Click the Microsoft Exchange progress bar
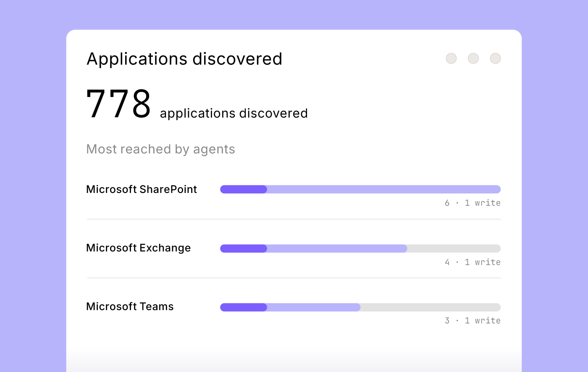 [x=360, y=248]
